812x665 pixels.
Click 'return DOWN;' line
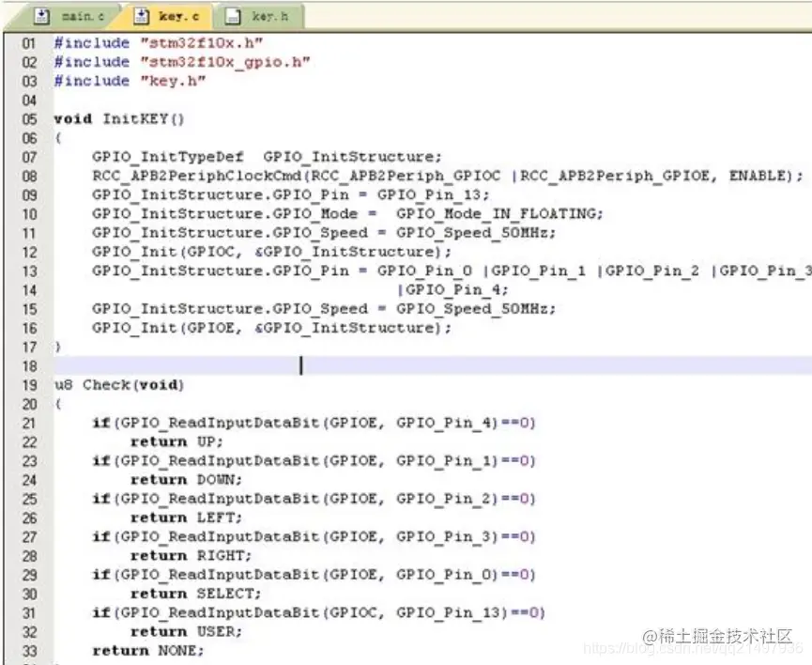[x=187, y=480]
